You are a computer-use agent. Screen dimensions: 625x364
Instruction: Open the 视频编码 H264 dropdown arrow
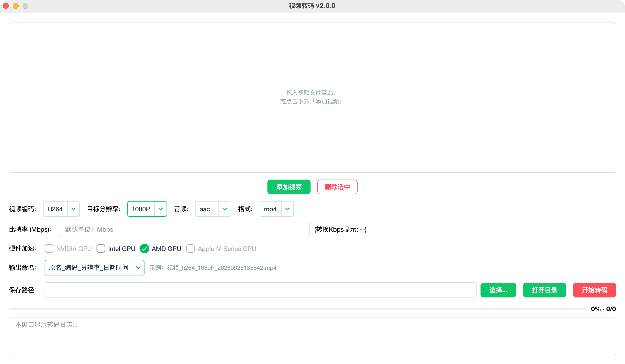pyautogui.click(x=73, y=209)
